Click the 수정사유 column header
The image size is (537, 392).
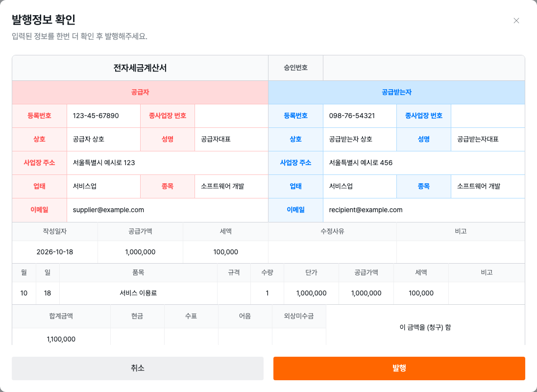click(x=332, y=231)
